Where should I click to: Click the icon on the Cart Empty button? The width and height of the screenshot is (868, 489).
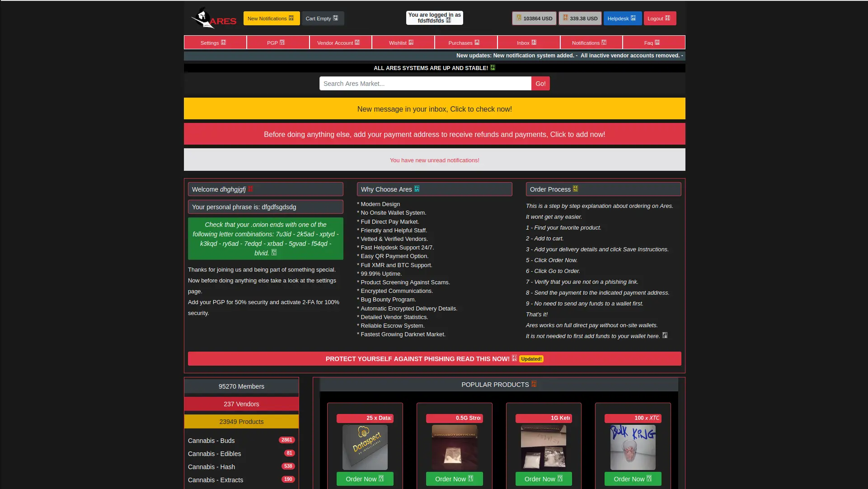[x=335, y=18]
